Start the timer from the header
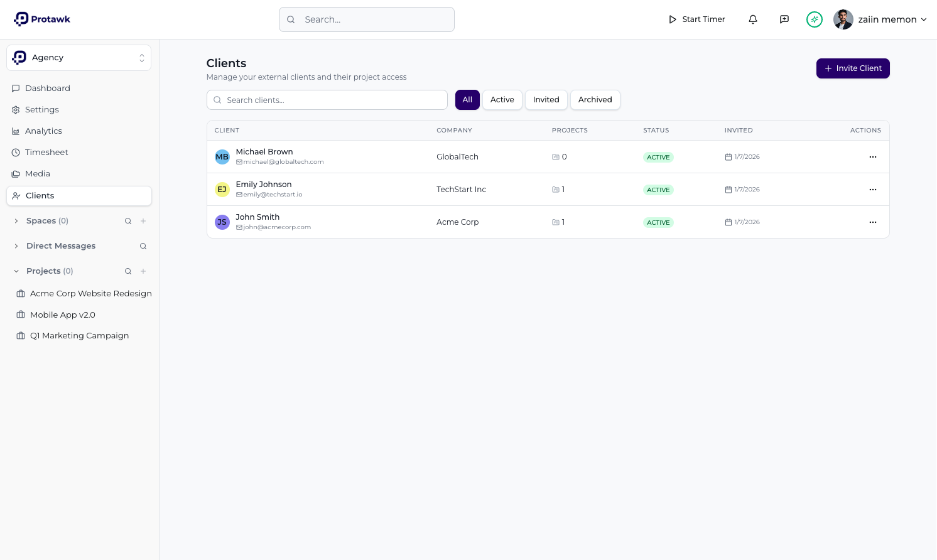Screen dimensions: 937x560 click(x=696, y=19)
